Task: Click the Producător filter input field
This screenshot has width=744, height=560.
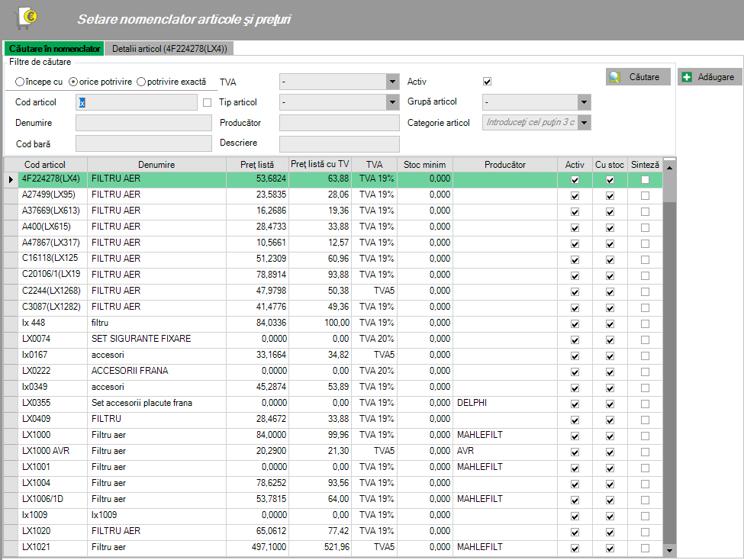Action: pyautogui.click(x=340, y=122)
